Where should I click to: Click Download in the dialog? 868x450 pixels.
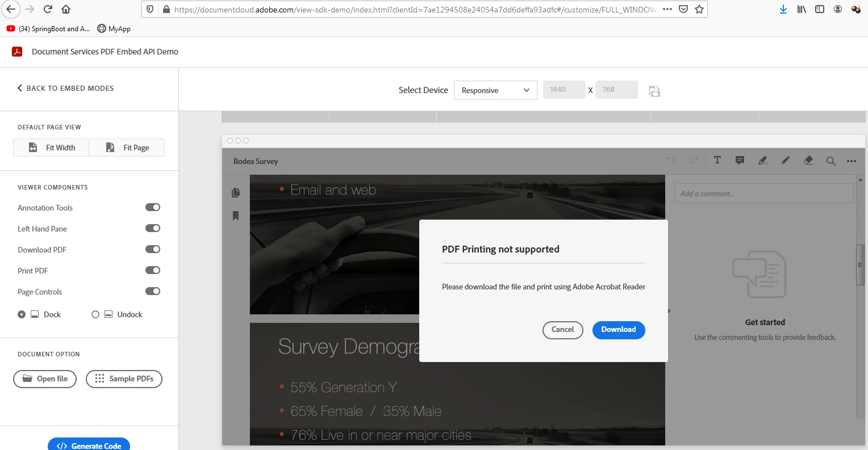coord(619,330)
